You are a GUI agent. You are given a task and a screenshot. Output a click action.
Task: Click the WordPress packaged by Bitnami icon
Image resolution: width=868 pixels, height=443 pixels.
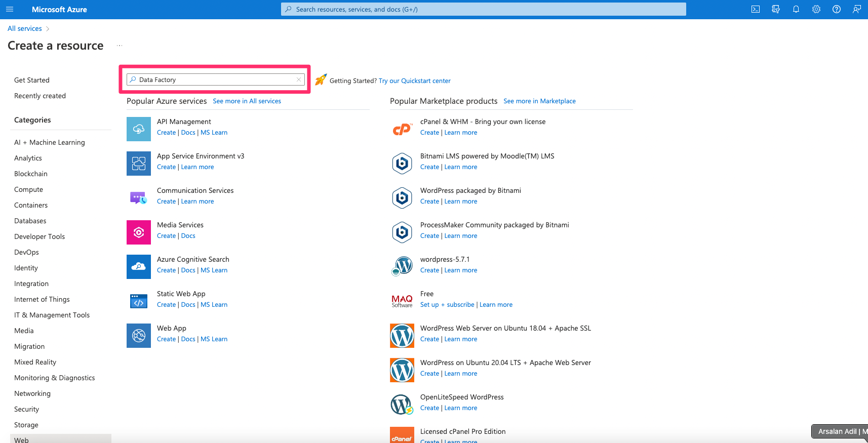(402, 198)
